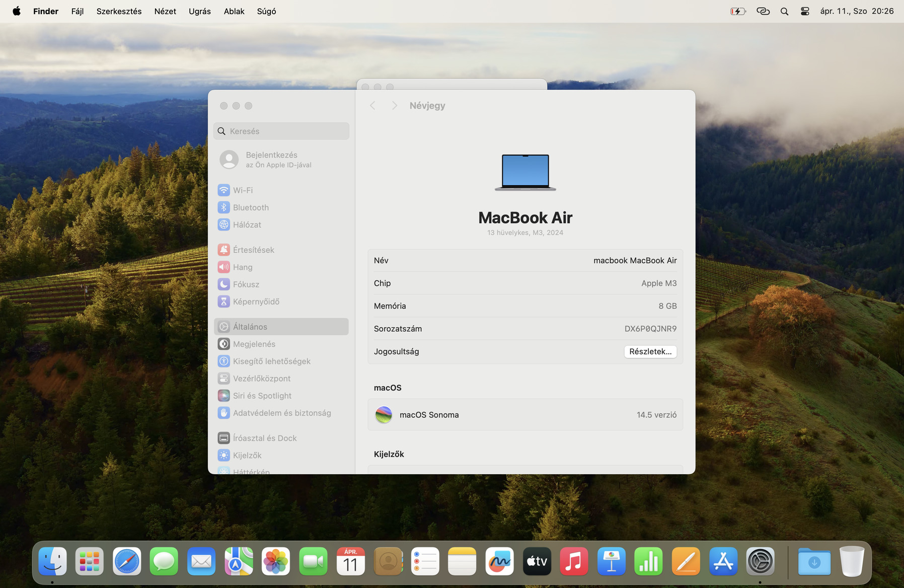Open Hang sound speaker icon
The width and height of the screenshot is (904, 588).
tap(223, 267)
